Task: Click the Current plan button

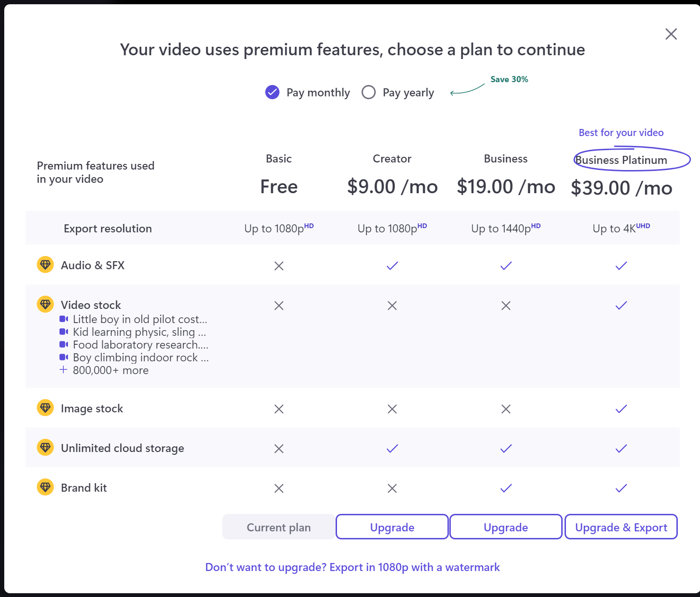Action: [x=278, y=527]
